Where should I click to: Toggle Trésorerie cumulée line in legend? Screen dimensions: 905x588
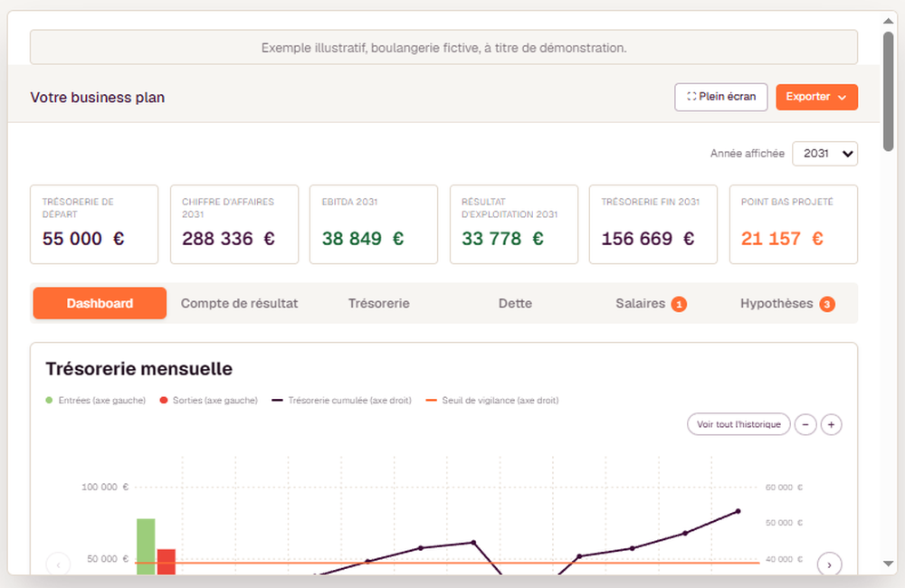pos(342,401)
